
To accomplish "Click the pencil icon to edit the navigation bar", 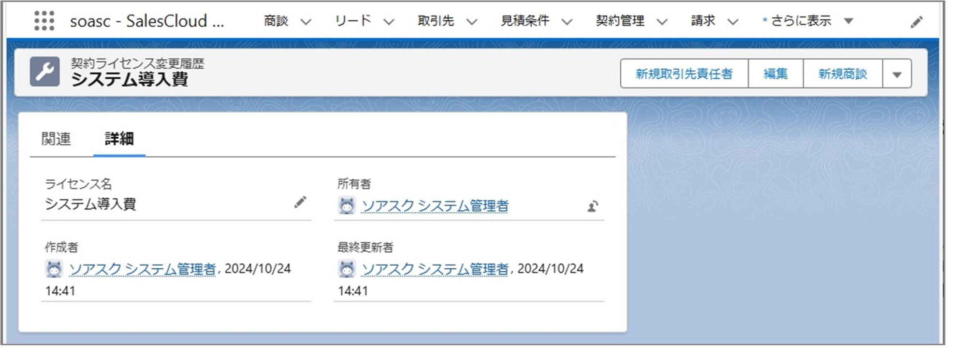I will [916, 22].
